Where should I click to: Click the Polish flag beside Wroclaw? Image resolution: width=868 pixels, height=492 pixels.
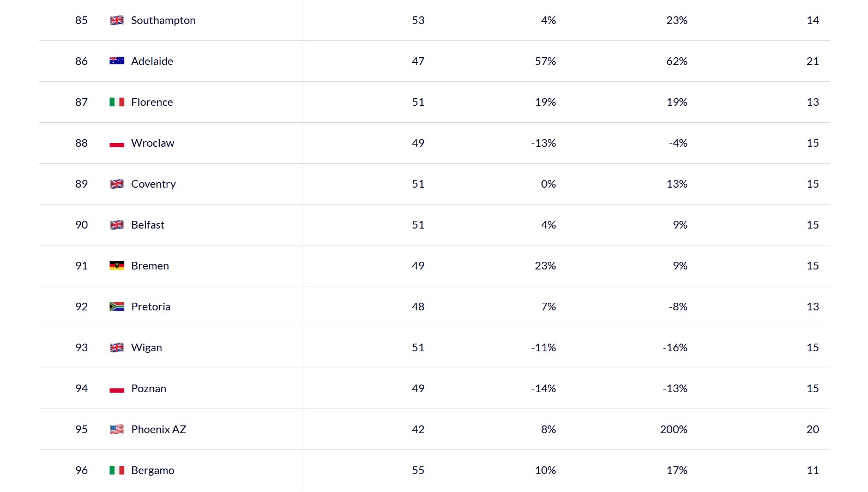coord(117,143)
